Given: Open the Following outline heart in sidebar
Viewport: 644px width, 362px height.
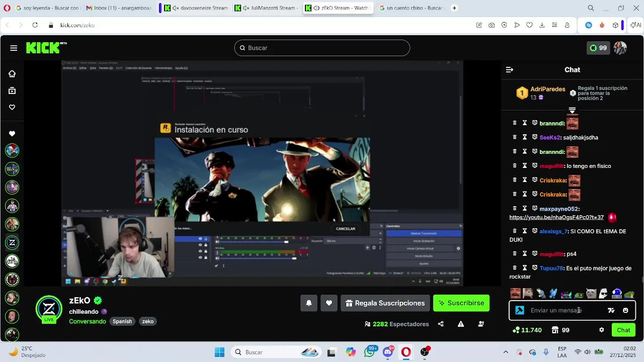Looking at the screenshot, I should click(x=12, y=107).
